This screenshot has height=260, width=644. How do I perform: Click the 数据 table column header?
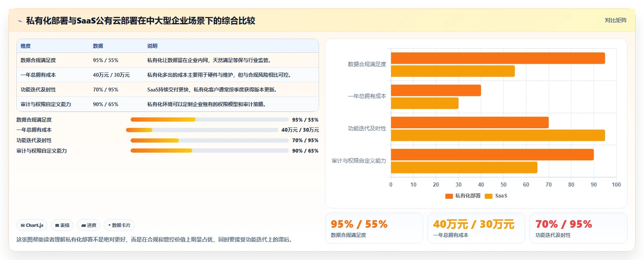pos(98,46)
